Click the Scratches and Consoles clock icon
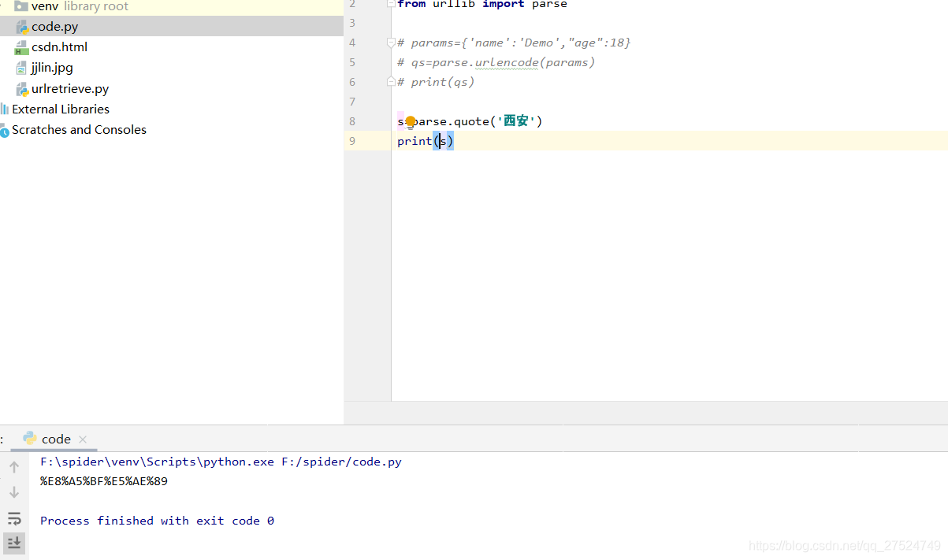The image size is (948, 560). pos(6,129)
